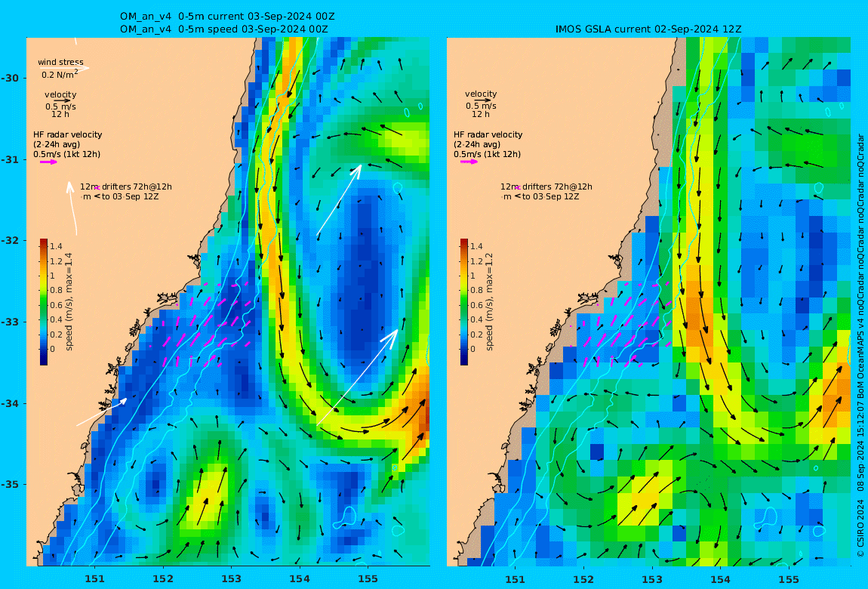Click longitude '151' under the left map
The width and height of the screenshot is (868, 589).
tap(94, 579)
